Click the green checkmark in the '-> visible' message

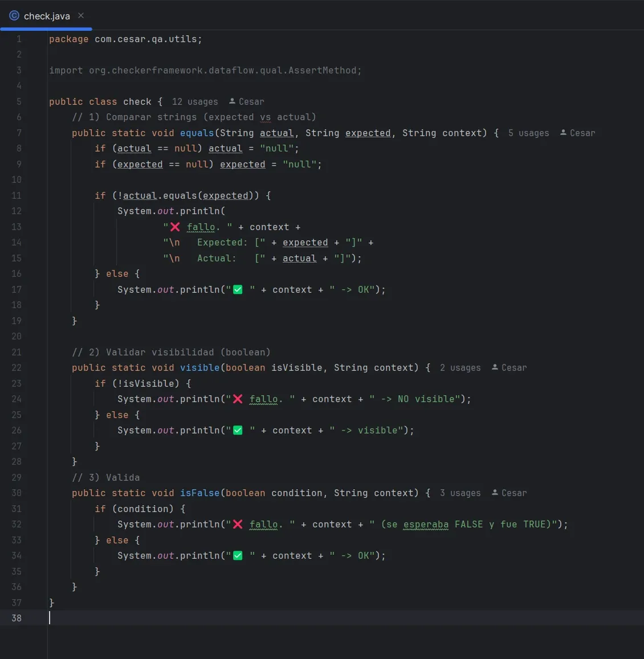[238, 430]
